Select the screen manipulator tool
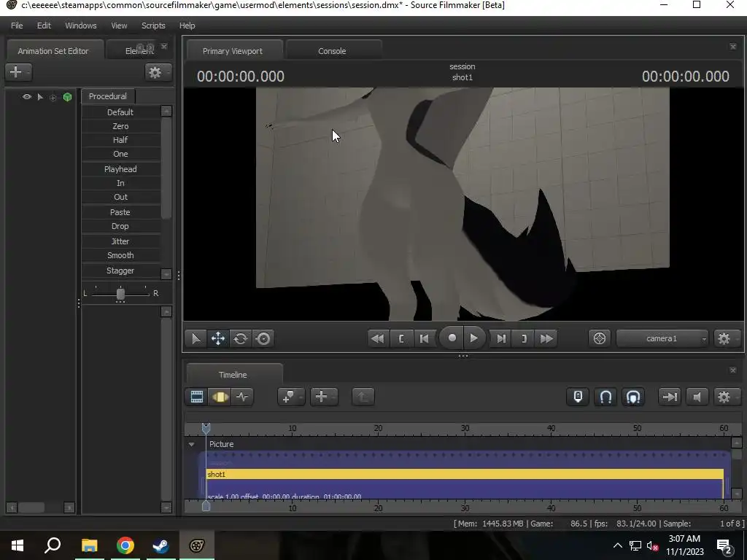 point(263,338)
